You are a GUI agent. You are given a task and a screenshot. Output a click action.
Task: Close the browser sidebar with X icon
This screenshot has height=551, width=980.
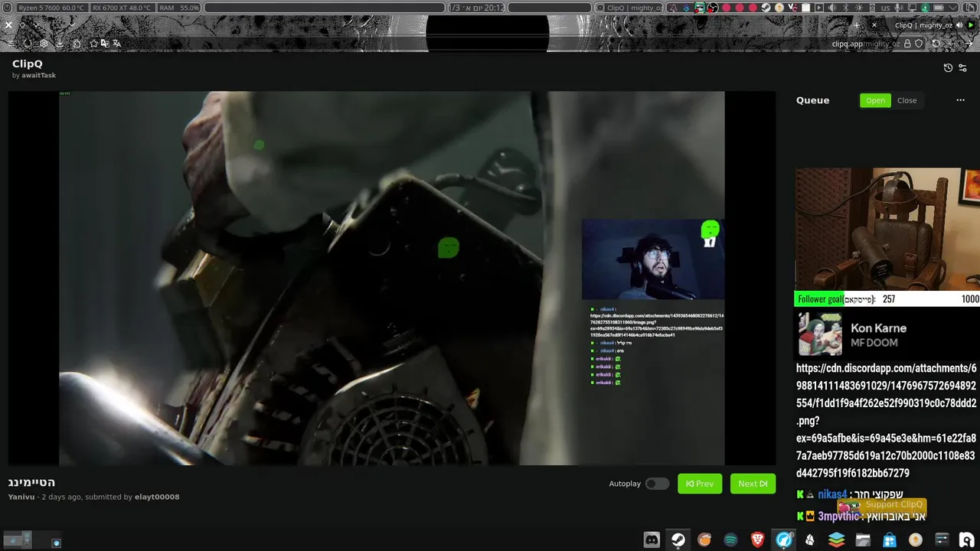[x=8, y=24]
